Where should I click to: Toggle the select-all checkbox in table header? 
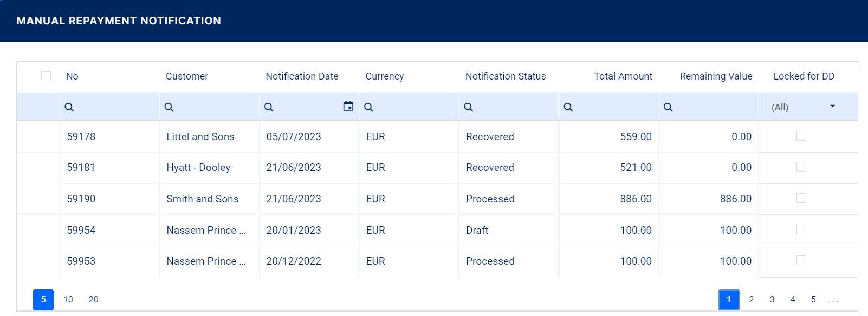point(46,76)
